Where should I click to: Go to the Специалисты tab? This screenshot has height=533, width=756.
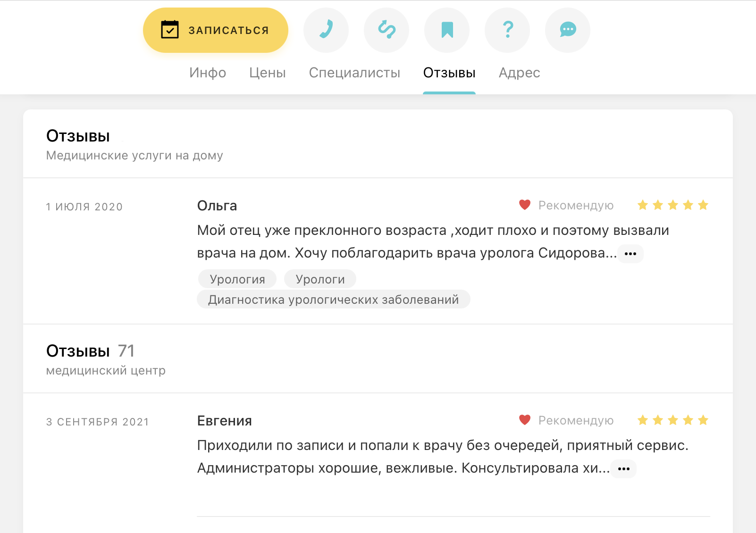click(x=354, y=73)
